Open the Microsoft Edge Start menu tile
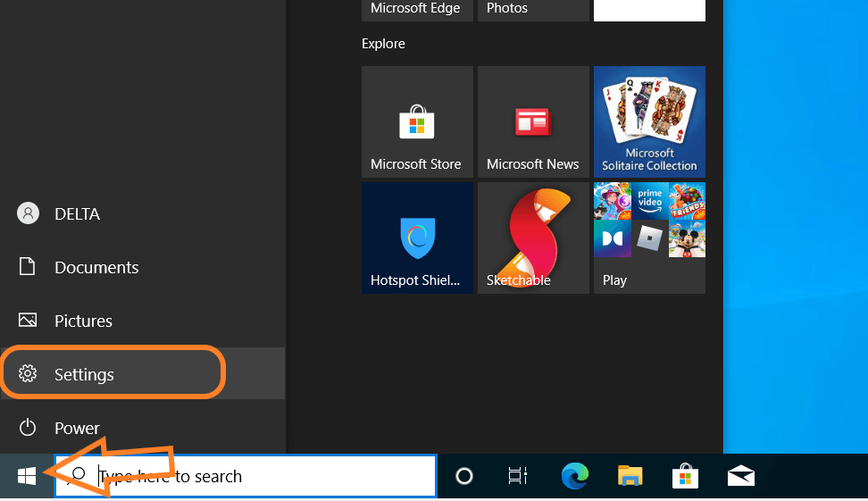This screenshot has height=501, width=868. click(417, 10)
